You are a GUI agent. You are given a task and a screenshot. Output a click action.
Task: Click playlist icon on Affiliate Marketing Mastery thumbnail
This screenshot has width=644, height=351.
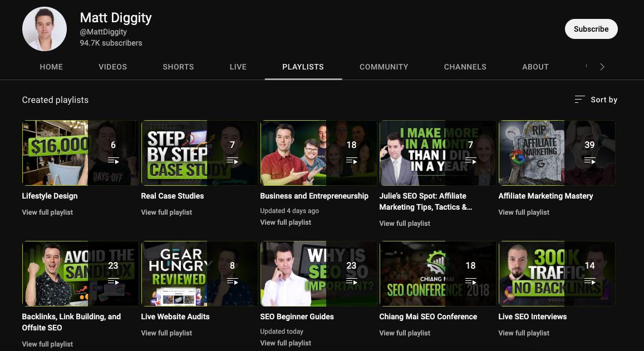[x=589, y=161]
